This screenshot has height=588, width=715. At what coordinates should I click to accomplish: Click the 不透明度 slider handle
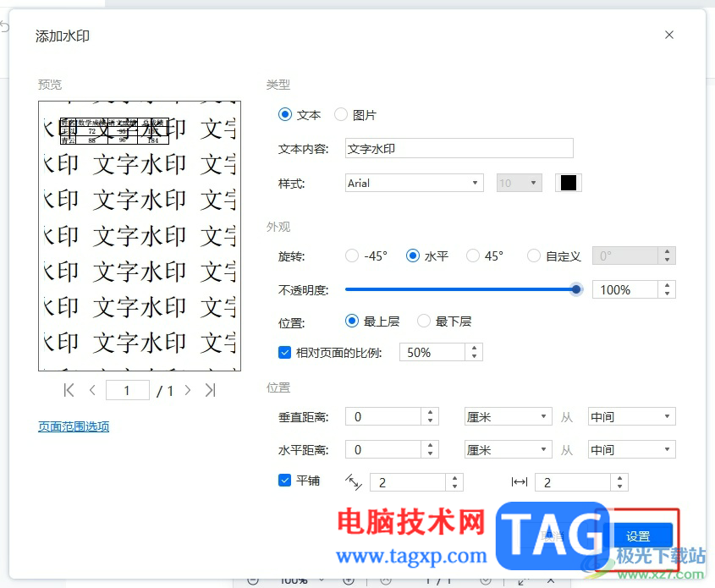click(576, 289)
